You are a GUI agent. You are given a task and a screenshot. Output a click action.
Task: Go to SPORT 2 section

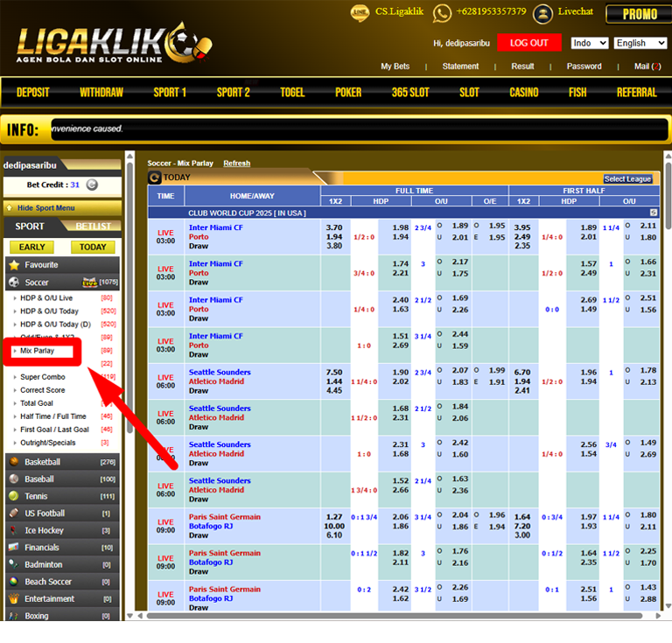233,93
